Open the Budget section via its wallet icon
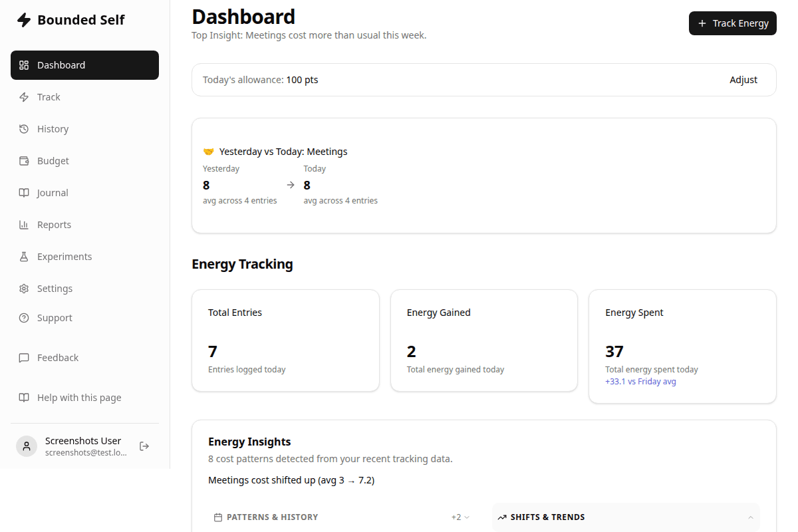 point(24,160)
